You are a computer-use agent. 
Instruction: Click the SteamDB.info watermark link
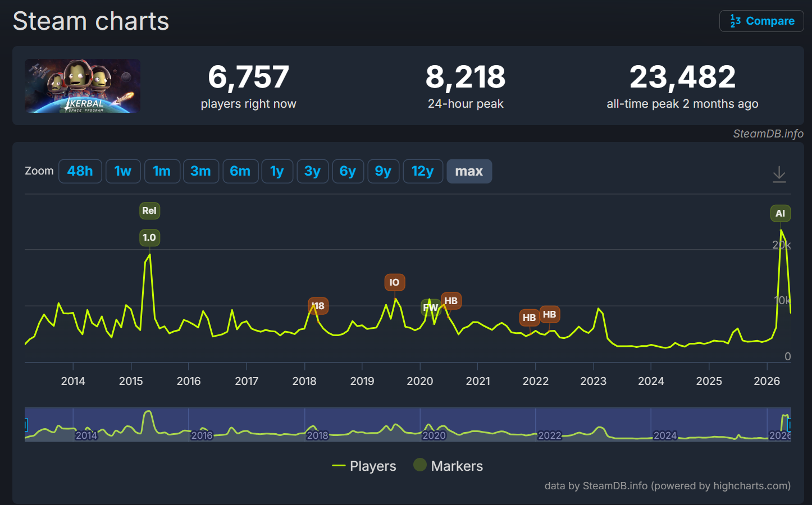[x=768, y=134]
